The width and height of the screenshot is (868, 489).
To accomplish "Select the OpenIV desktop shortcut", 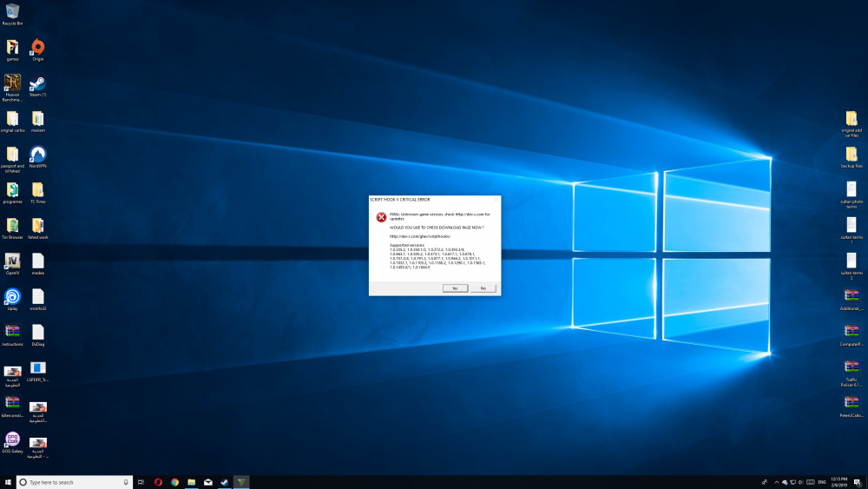I will point(12,261).
